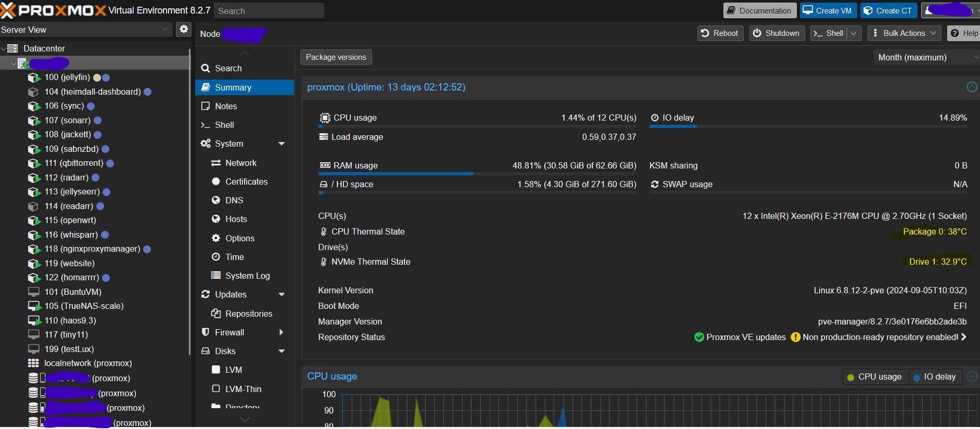Click the Shutdown button
The width and height of the screenshot is (980, 429).
click(x=777, y=33)
